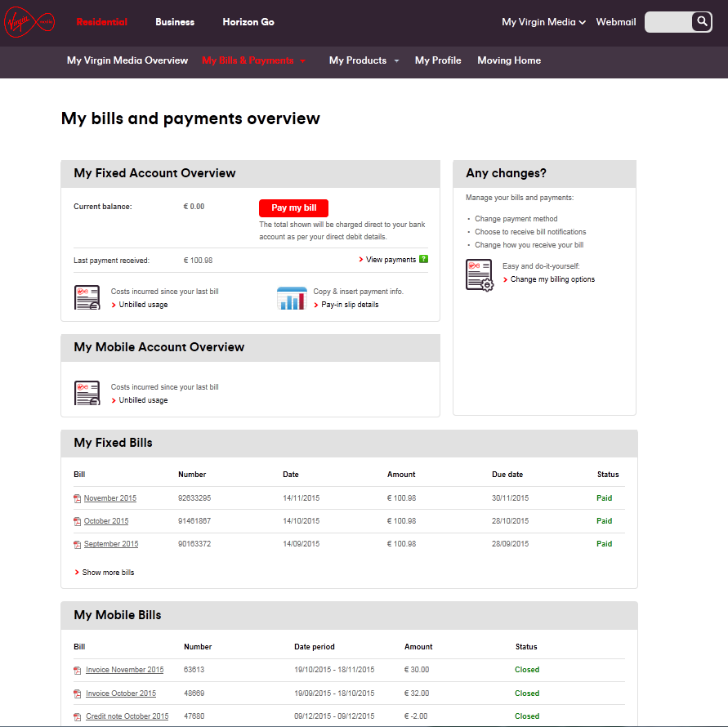
Task: Click the bar chart pay-in slip icon
Action: pyautogui.click(x=292, y=298)
